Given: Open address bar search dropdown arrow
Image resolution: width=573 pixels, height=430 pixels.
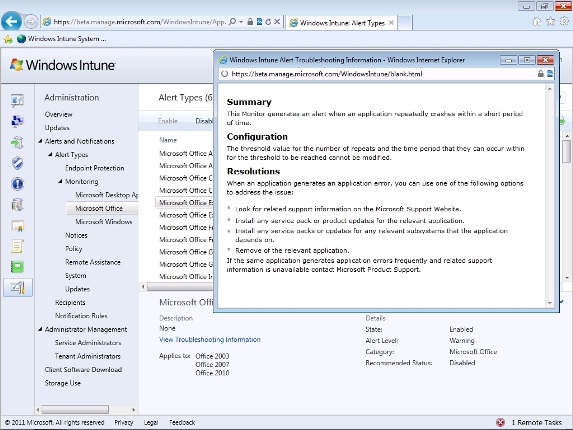Looking at the screenshot, I should point(241,22).
